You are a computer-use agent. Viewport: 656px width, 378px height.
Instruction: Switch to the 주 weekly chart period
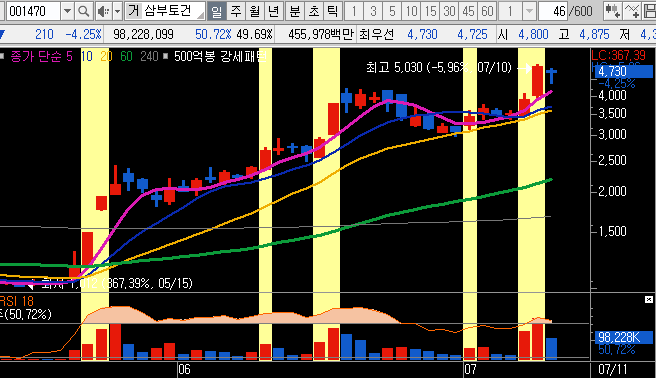coord(236,11)
